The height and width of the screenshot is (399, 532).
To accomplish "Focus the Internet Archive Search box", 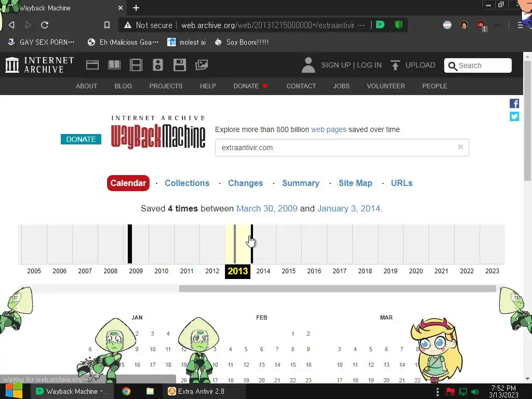I will pyautogui.click(x=478, y=65).
